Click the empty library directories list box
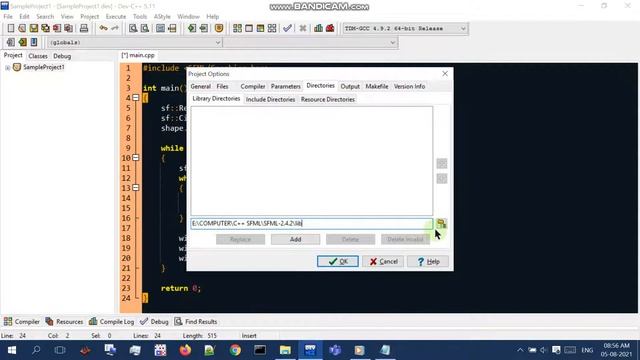This screenshot has width=640, height=360. 312,161
